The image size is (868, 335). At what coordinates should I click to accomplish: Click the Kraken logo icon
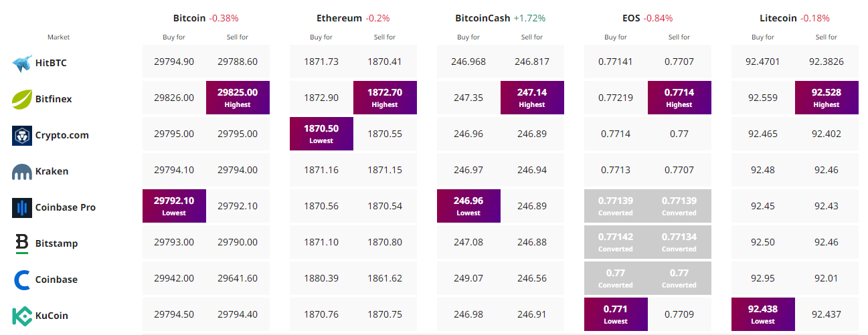[22, 172]
